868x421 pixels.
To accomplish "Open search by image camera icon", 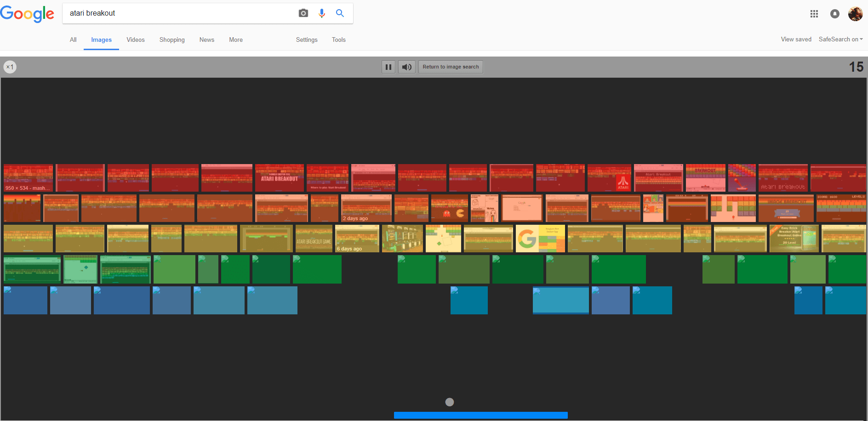I will point(303,13).
